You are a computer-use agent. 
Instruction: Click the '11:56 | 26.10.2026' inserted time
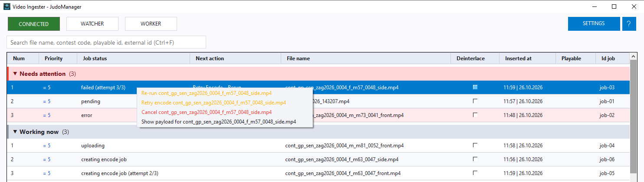523,159
